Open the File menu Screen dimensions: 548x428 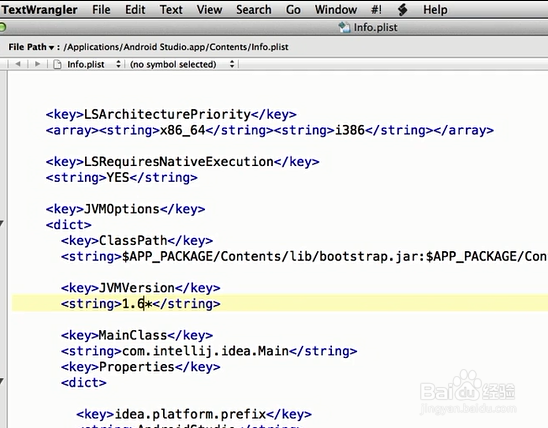(x=101, y=9)
